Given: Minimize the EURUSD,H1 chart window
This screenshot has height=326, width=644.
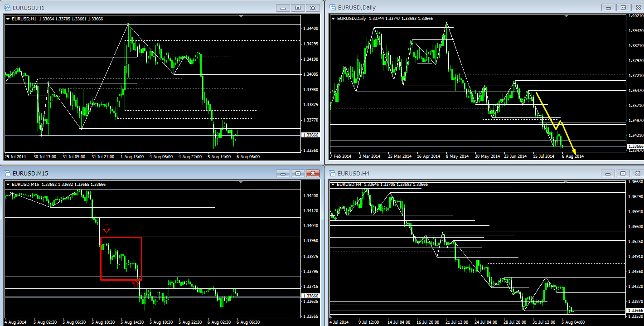Looking at the screenshot, I should click(283, 8).
